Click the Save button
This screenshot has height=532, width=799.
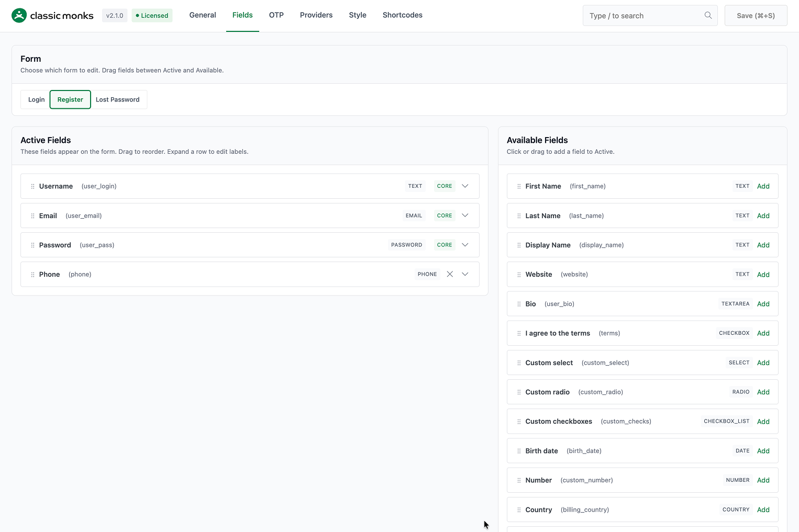(x=756, y=16)
